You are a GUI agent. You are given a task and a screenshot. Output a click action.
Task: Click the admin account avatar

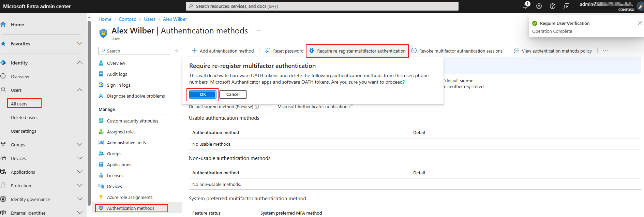coord(640,6)
